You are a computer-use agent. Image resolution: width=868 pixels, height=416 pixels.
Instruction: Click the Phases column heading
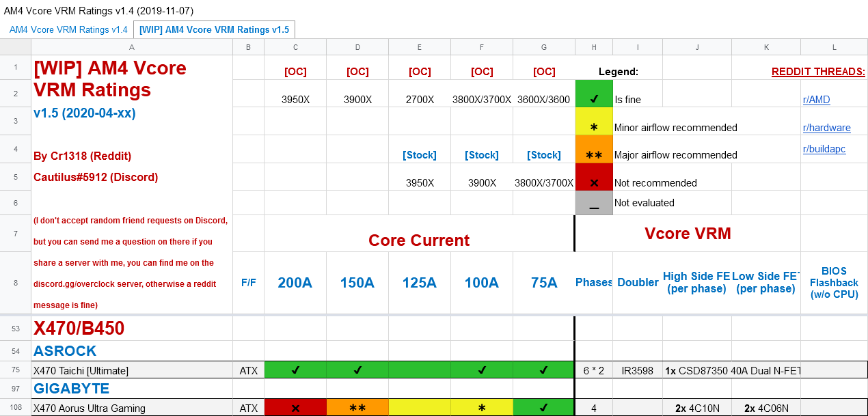point(594,283)
